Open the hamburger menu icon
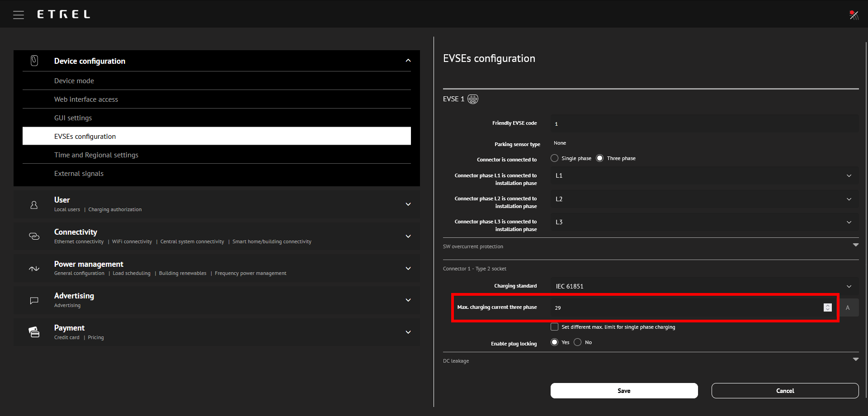The height and width of the screenshot is (416, 868). click(19, 15)
